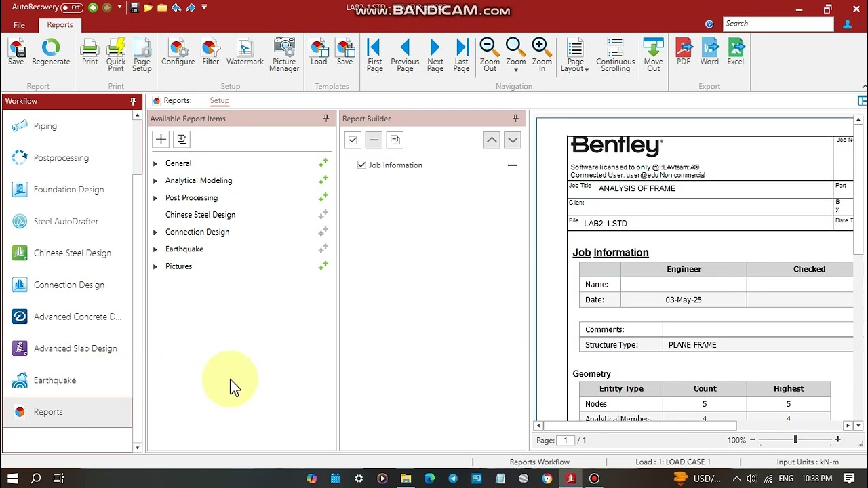Viewport: 868px width, 488px height.
Task: Open Page Setup in the ribbon
Action: (142, 55)
